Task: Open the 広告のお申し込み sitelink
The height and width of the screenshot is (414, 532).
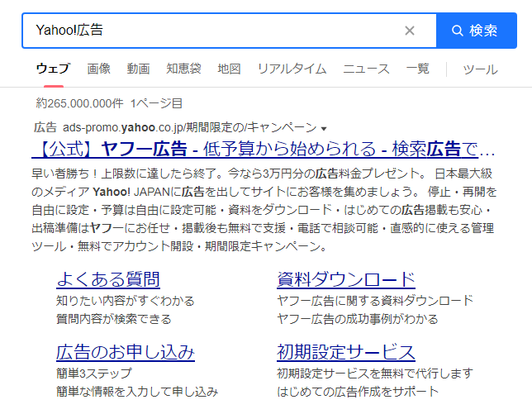Action: pyautogui.click(x=126, y=352)
